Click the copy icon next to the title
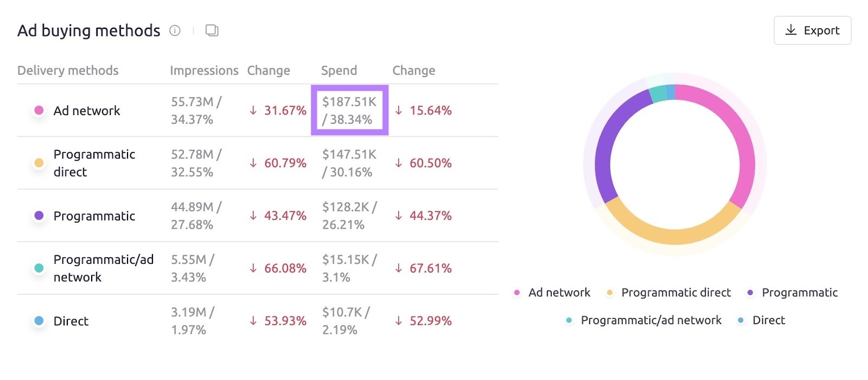The image size is (868, 380). (x=212, y=30)
